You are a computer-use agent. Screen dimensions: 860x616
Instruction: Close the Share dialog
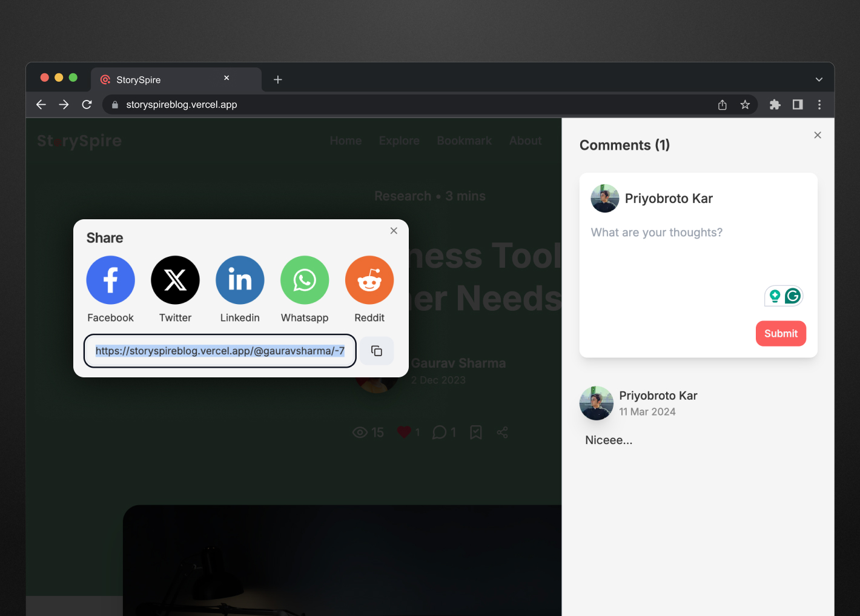click(x=394, y=231)
